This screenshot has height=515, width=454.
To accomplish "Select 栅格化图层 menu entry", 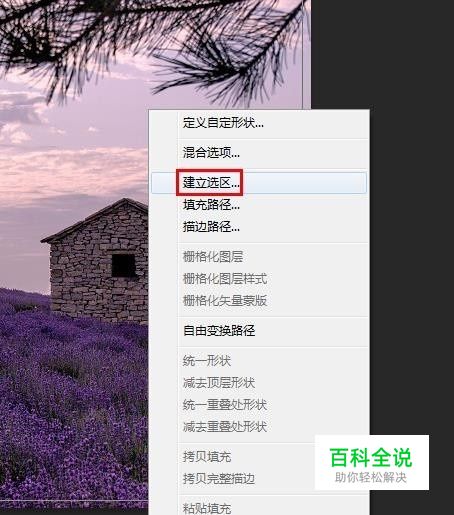I will click(x=259, y=257).
